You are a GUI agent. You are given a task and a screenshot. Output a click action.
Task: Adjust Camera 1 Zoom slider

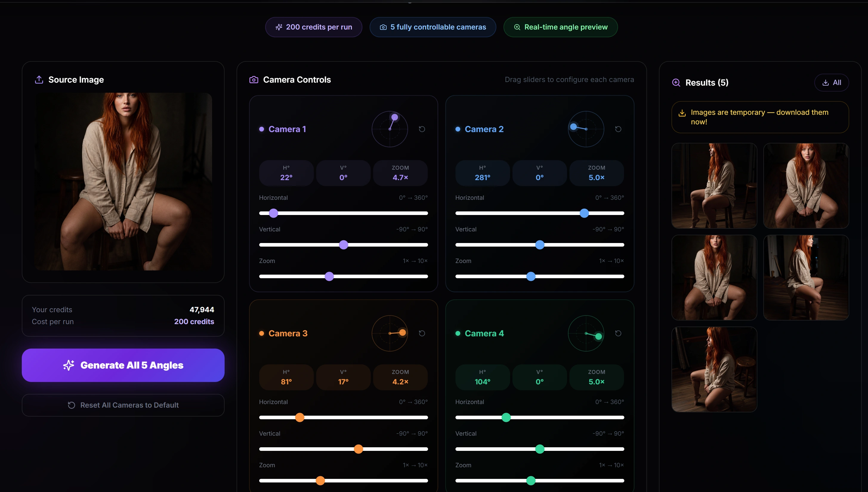click(343, 276)
